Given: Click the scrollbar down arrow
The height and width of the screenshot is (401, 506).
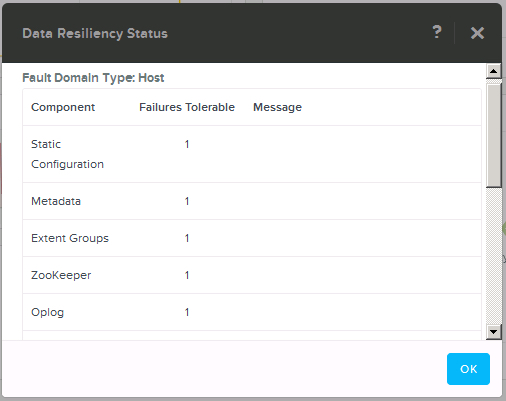Looking at the screenshot, I should 494,332.
